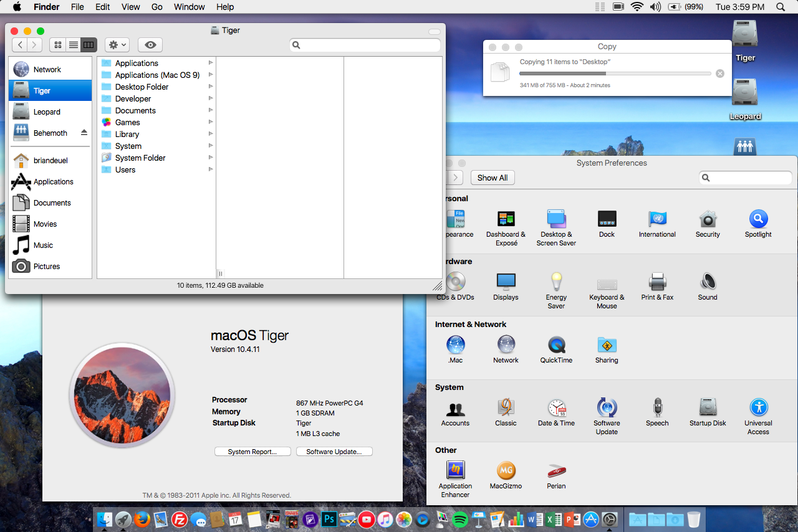
Task: Switch Finder to icon view
Action: (x=58, y=45)
